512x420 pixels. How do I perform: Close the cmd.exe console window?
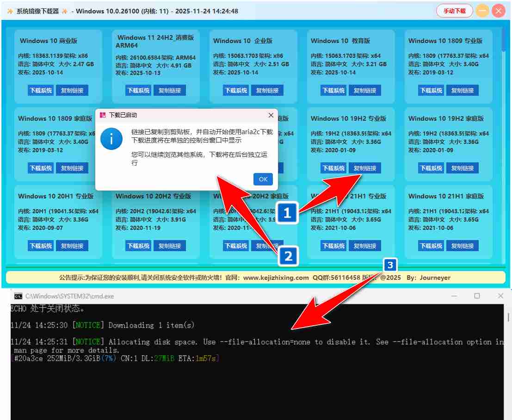pos(500,296)
